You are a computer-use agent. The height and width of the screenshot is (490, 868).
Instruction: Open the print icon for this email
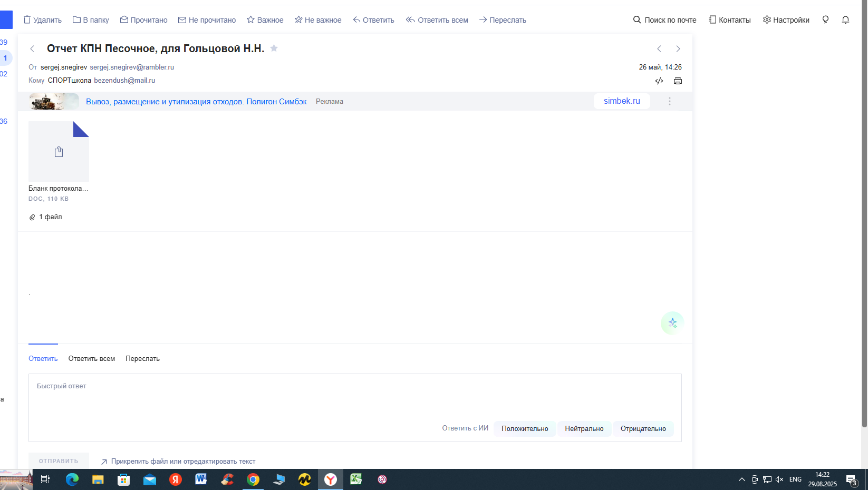(x=678, y=81)
